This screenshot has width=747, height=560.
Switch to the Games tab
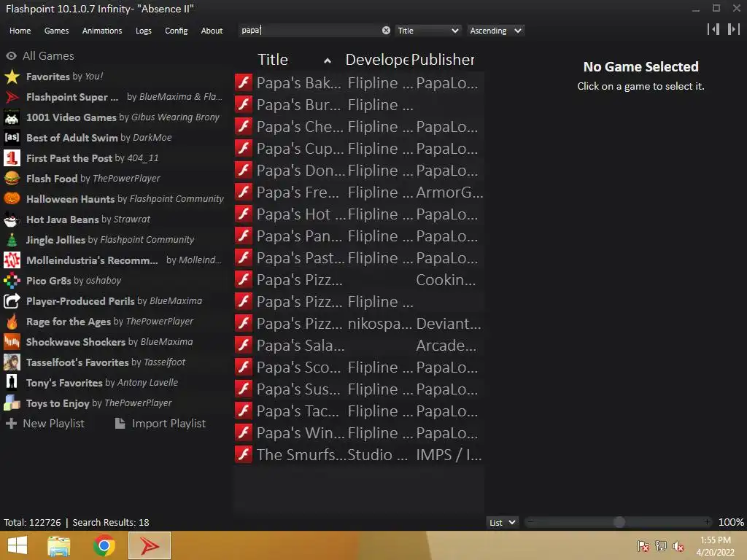pos(56,31)
